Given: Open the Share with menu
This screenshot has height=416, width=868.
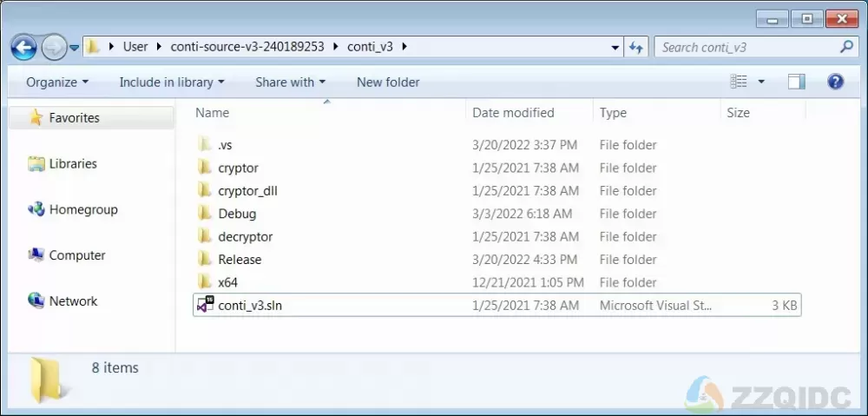Looking at the screenshot, I should pos(290,82).
